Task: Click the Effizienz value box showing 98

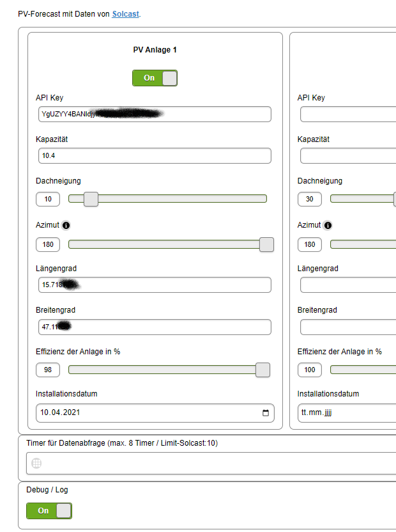Action: pos(48,370)
